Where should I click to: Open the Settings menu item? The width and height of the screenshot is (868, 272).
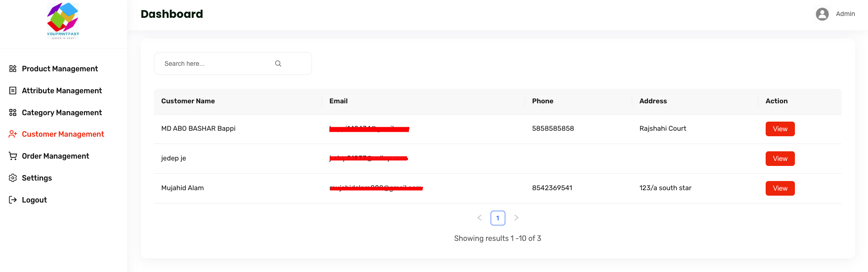[37, 178]
